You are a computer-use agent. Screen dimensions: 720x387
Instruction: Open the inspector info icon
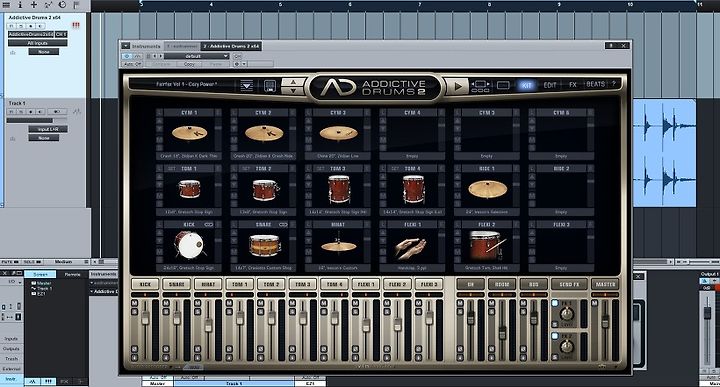20,5
